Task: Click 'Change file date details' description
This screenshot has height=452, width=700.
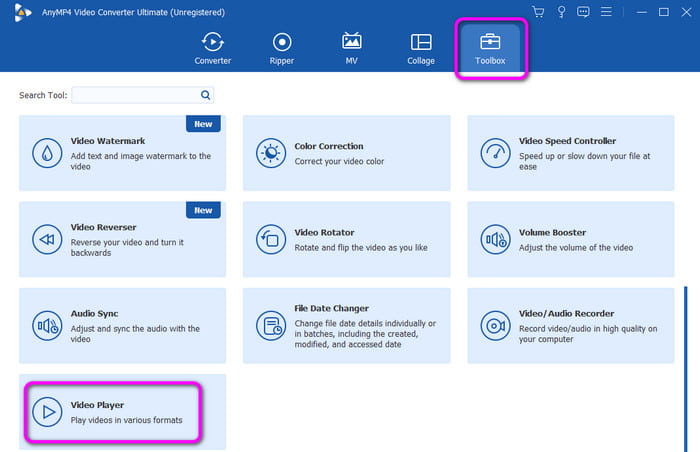Action: (365, 334)
